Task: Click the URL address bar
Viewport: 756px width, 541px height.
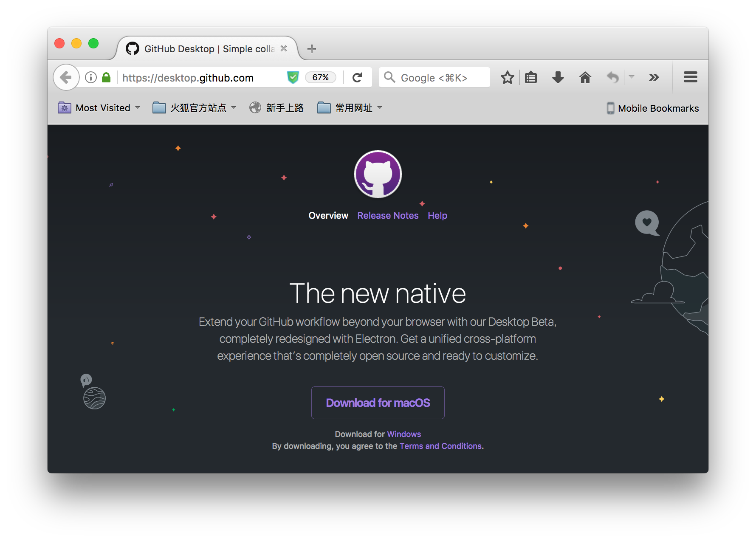Action: (202, 78)
